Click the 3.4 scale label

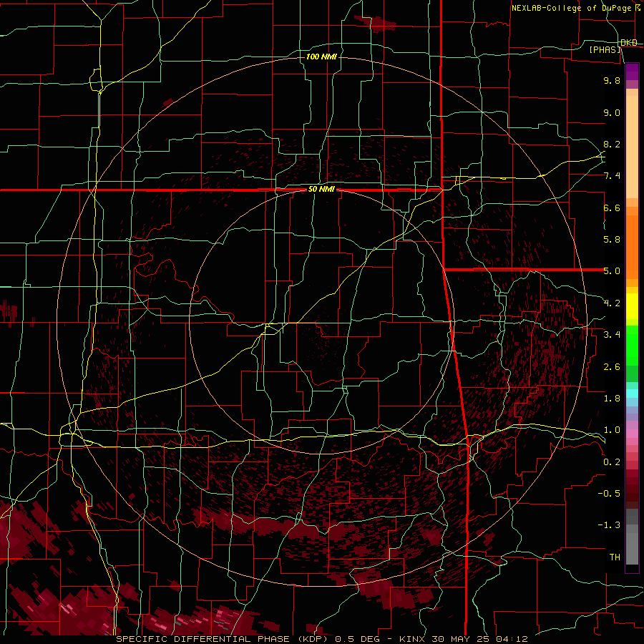coord(612,335)
